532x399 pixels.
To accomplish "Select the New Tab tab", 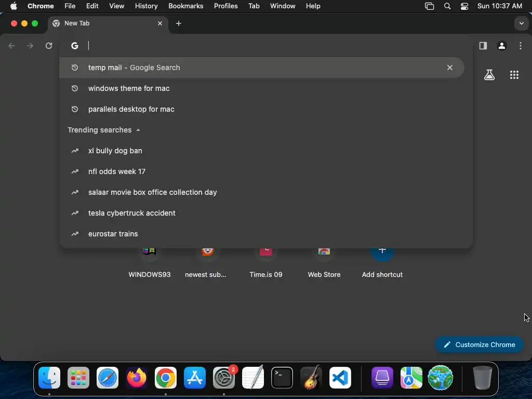I will point(108,23).
